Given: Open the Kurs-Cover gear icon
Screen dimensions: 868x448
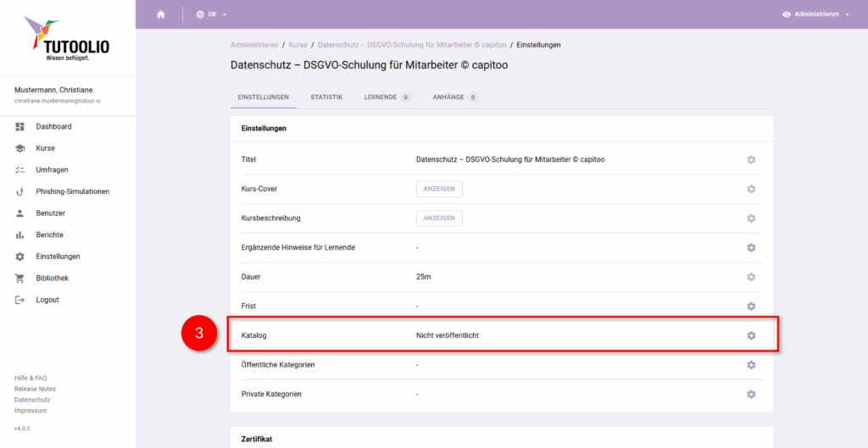Looking at the screenshot, I should pos(751,189).
